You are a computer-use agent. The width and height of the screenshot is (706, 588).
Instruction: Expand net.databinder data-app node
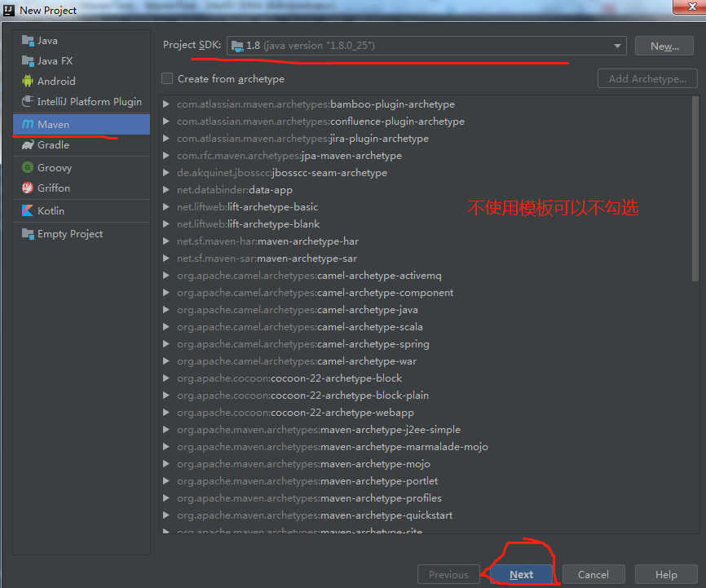click(x=166, y=190)
